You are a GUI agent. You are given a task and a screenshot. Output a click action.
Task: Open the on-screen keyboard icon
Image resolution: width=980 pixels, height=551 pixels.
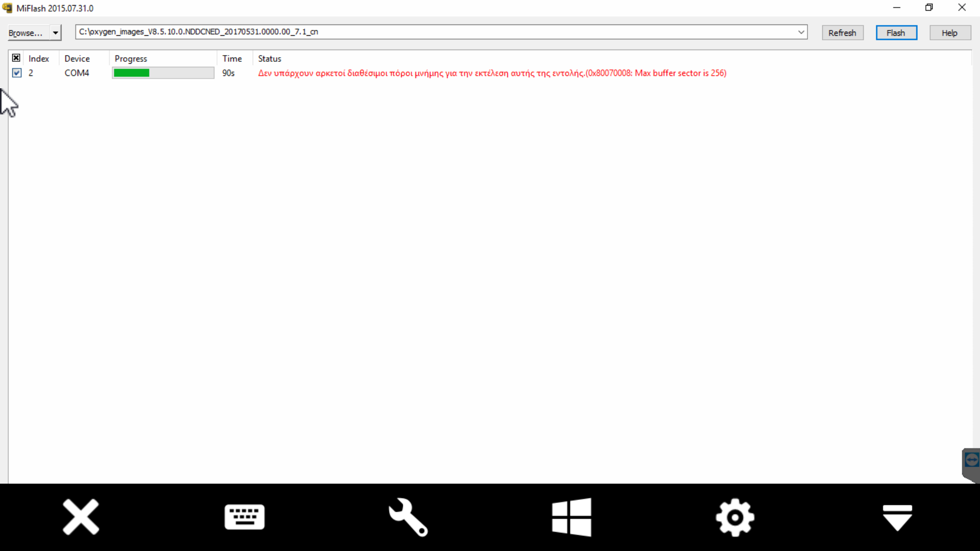coord(244,517)
